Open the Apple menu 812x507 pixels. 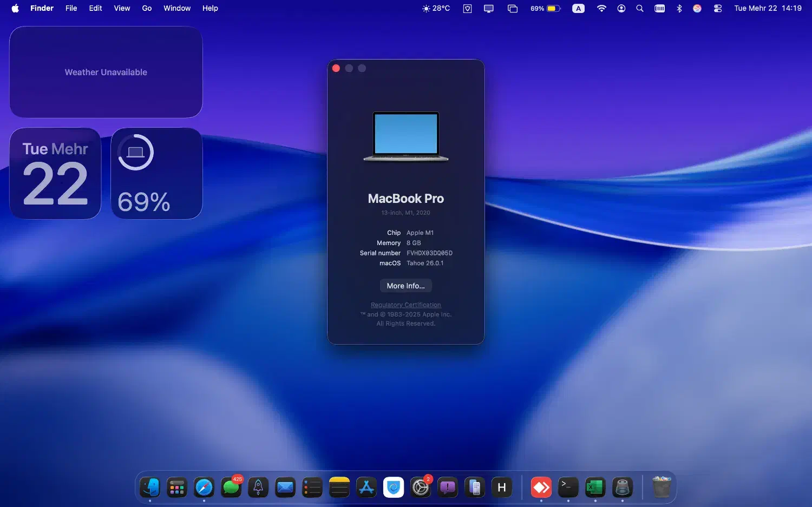15,8
